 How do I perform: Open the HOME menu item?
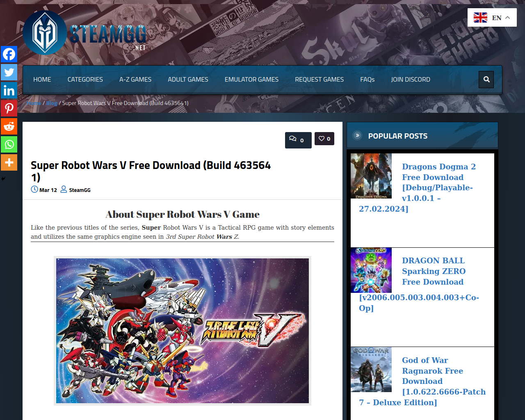(42, 80)
